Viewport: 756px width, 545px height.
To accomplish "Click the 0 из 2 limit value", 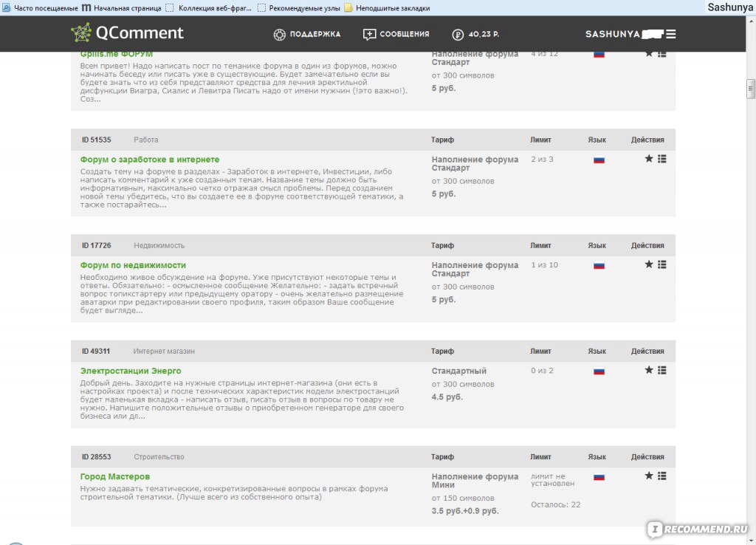I will tap(543, 371).
